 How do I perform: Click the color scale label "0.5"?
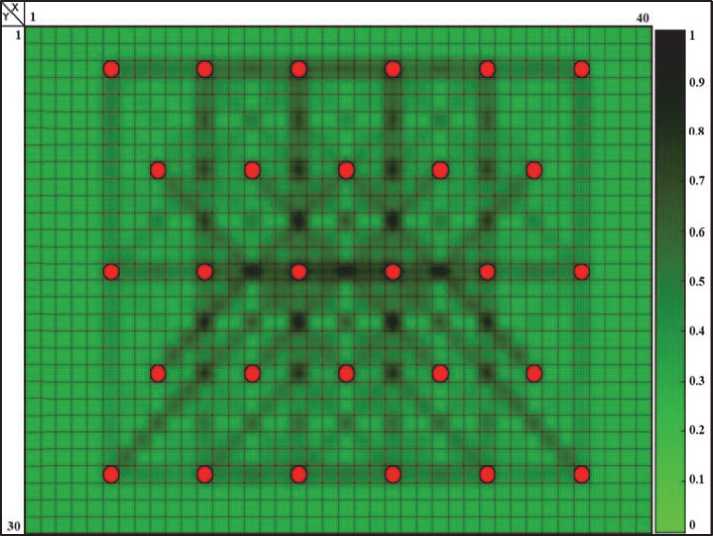coord(697,281)
